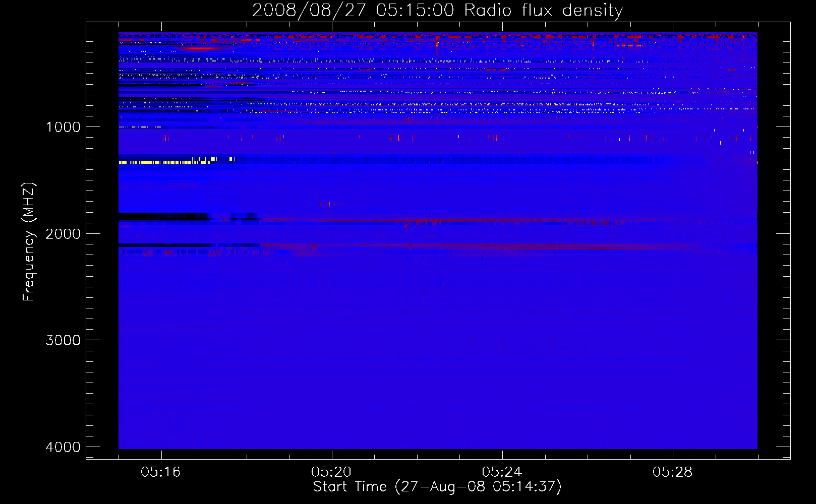Click the 1000 frequency tick label
This screenshot has width=816, height=504.
[63, 127]
